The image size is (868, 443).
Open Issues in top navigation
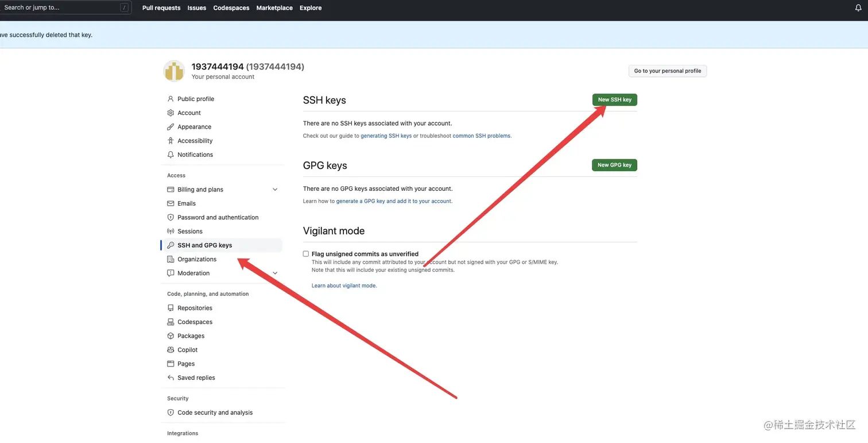click(197, 8)
